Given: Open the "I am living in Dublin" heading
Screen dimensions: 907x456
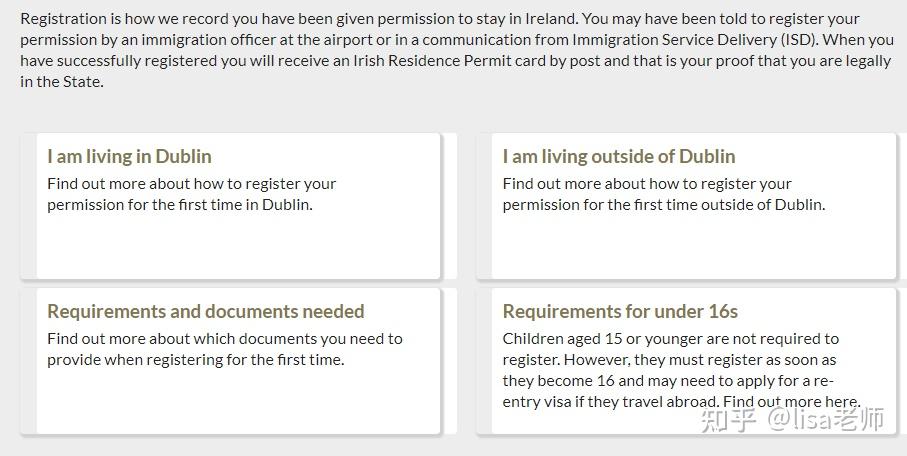Looking at the screenshot, I should coord(129,156).
